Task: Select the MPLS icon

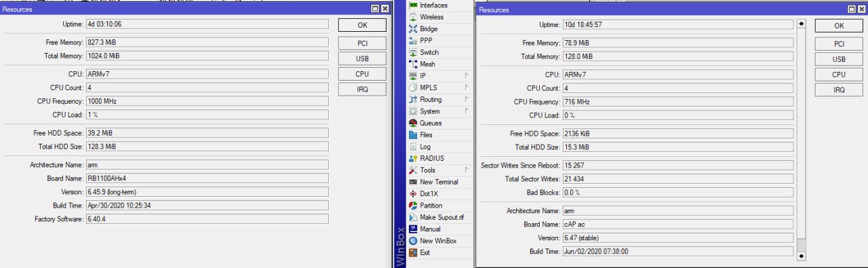Action: click(x=414, y=88)
